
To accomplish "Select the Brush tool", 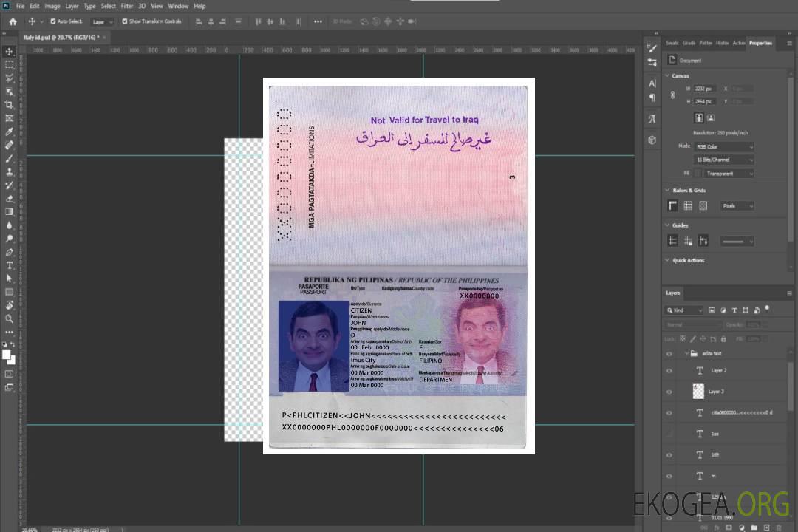I will [9, 158].
